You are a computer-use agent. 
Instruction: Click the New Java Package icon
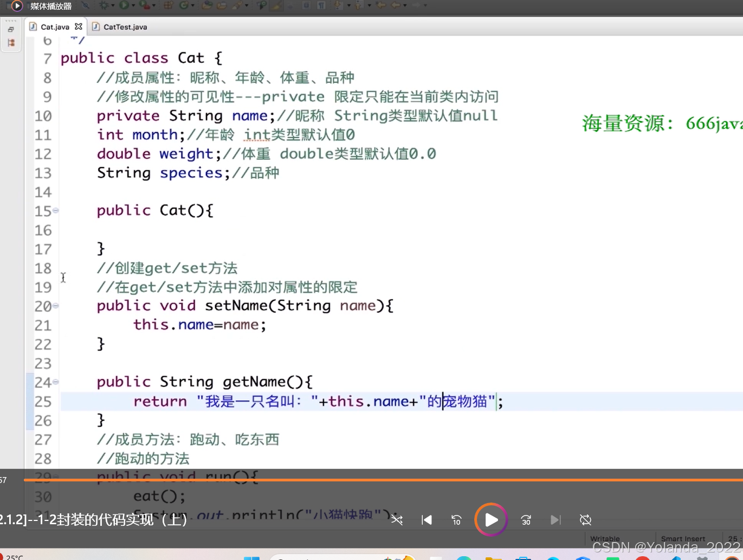169,5
